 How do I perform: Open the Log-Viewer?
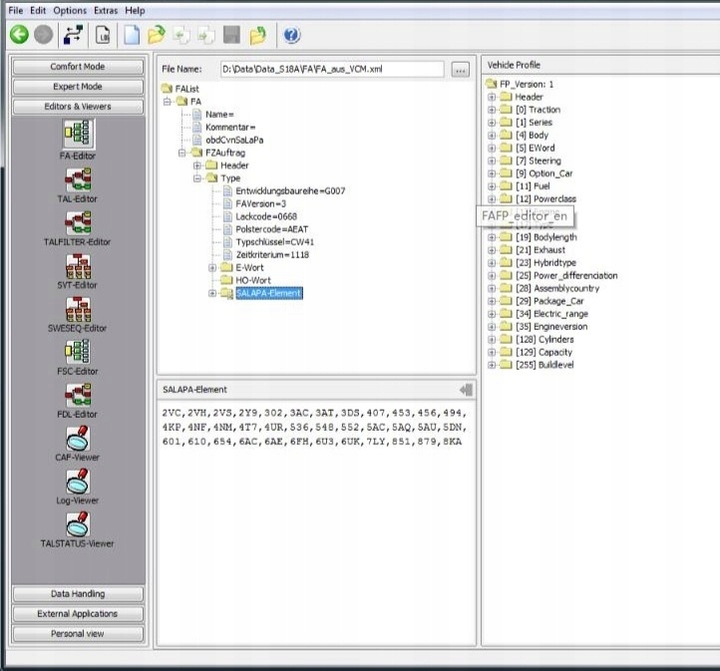[x=78, y=482]
